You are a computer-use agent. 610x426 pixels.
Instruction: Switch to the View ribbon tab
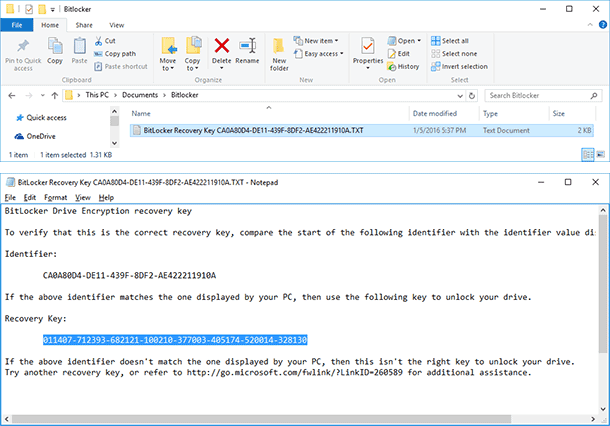click(x=116, y=25)
